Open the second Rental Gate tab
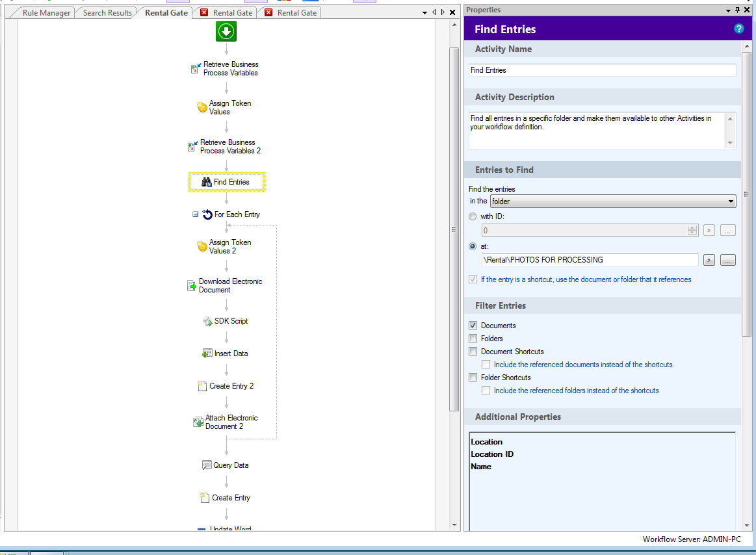The image size is (756, 555). (233, 13)
